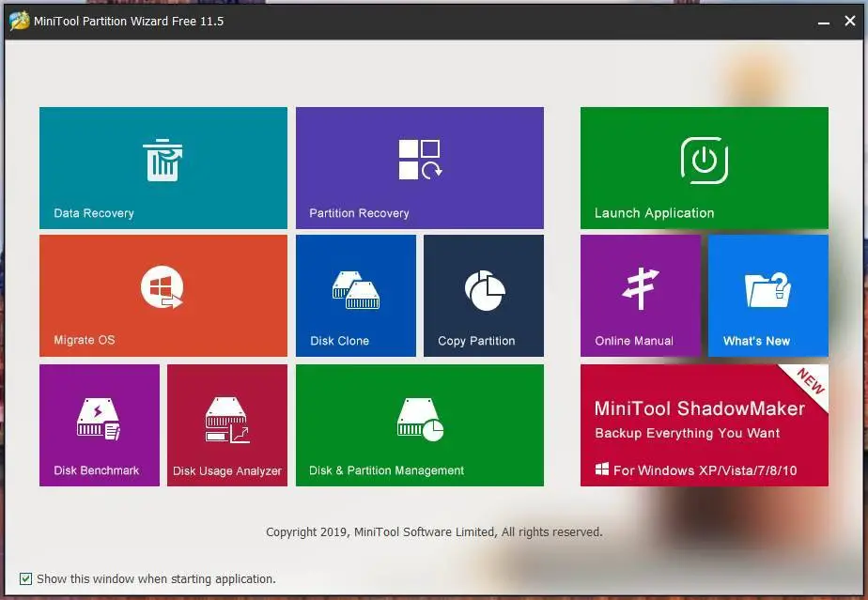Viewport: 868px width, 600px height.
Task: Click the MiniTool app logo in title bar
Action: [20, 21]
